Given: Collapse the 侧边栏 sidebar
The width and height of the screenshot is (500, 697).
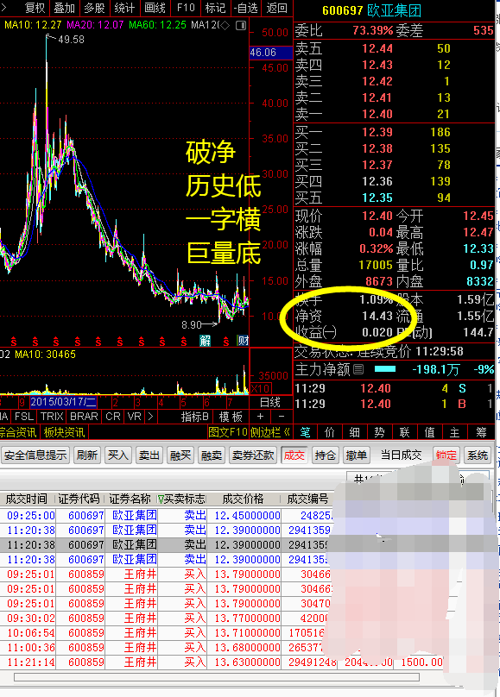Looking at the screenshot, I should 270,432.
